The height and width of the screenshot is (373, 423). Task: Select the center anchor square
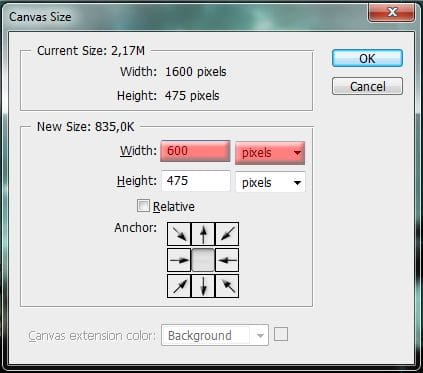pos(203,260)
